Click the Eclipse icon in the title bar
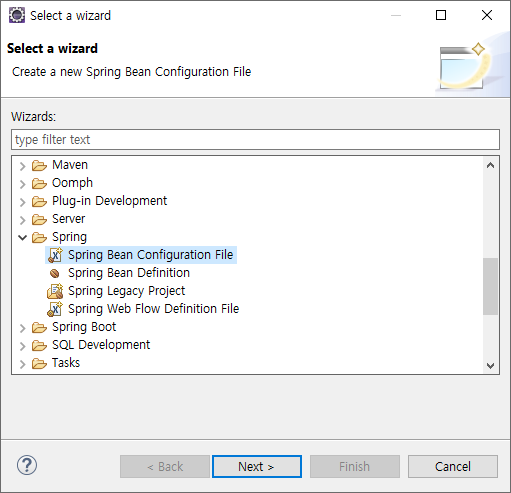Viewport: 511px width, 493px height. [x=17, y=15]
